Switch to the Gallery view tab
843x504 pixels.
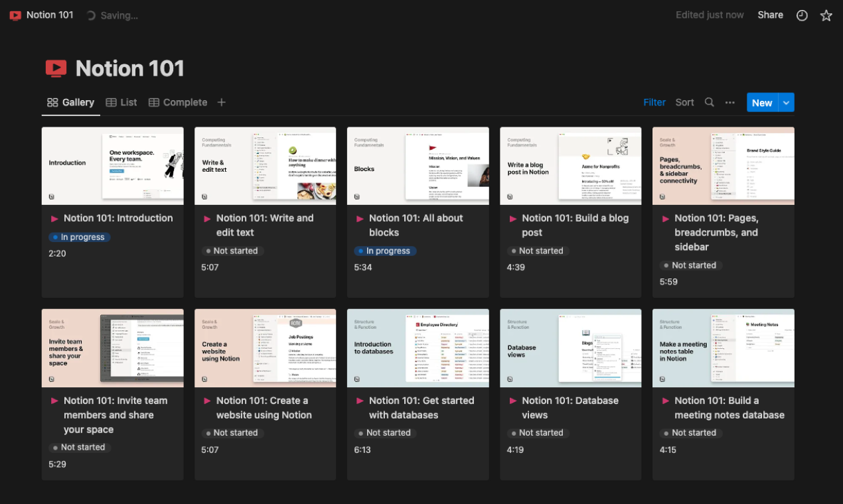click(70, 102)
